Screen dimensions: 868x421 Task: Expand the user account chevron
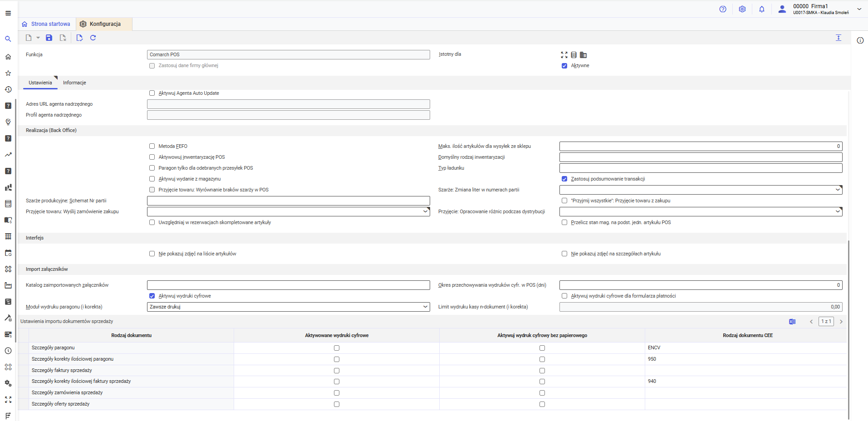pyautogui.click(x=859, y=9)
